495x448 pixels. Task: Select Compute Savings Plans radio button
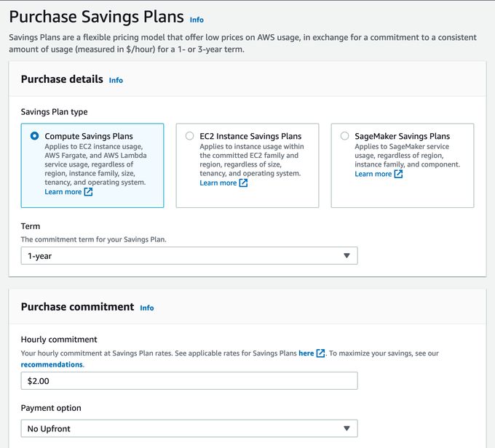click(34, 136)
